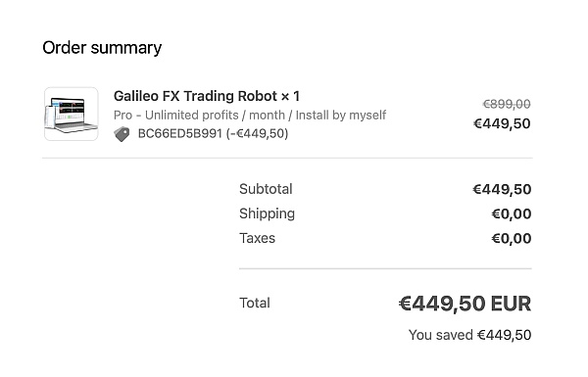The width and height of the screenshot is (588, 377).
Task: Click the Taxes amount €0,00
Action: (512, 239)
